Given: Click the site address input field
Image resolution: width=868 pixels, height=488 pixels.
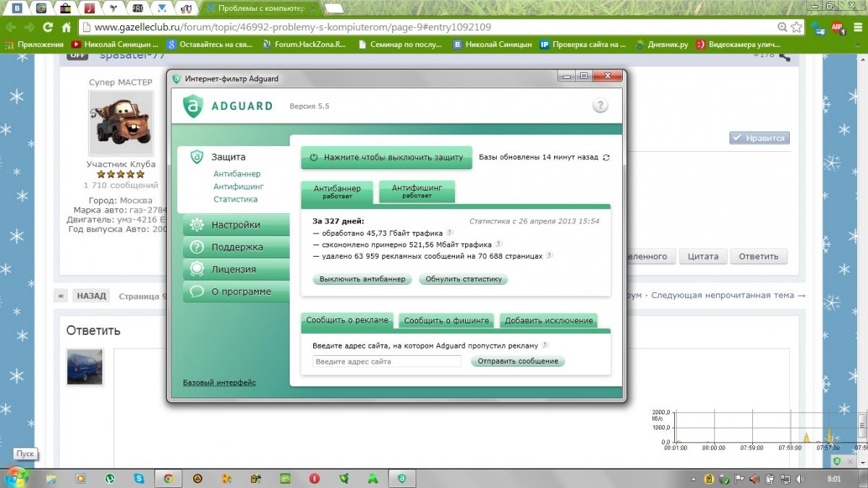Looking at the screenshot, I should (x=386, y=361).
